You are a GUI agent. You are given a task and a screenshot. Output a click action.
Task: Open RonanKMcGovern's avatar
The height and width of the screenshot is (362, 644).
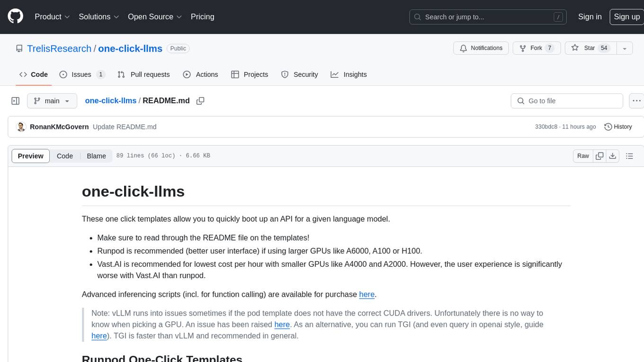click(x=21, y=127)
